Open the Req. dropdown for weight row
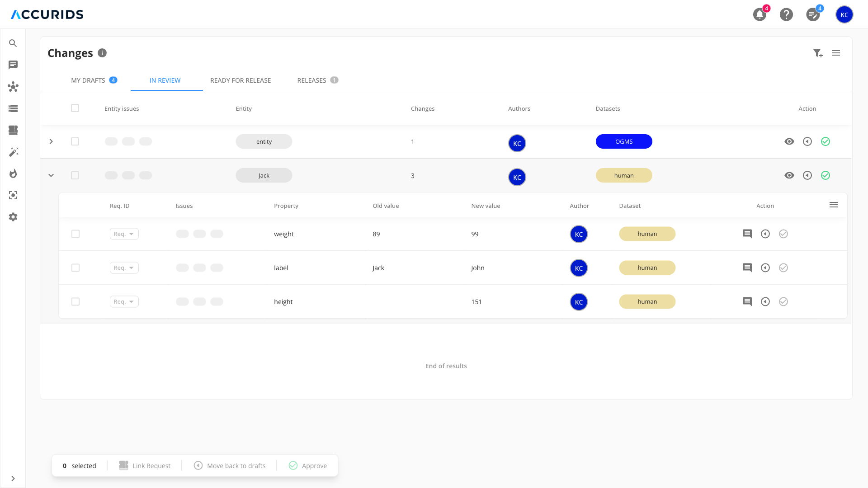This screenshot has width=868, height=488. pos(124,234)
